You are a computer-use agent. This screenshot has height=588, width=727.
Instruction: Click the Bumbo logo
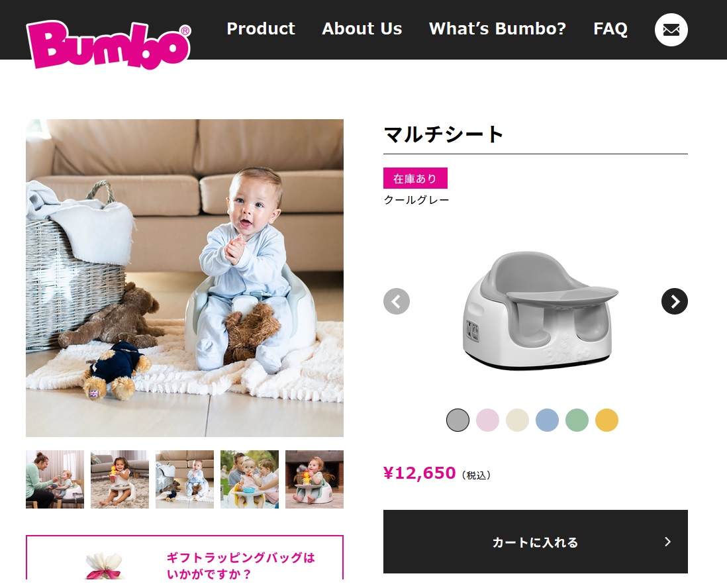pos(109,44)
